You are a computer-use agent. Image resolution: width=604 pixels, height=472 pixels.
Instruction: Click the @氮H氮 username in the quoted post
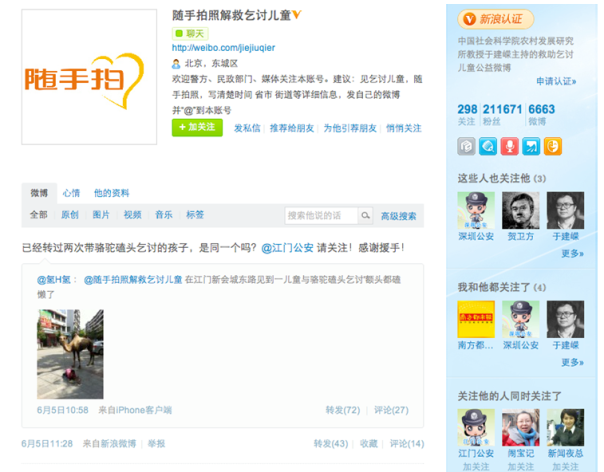54,280
